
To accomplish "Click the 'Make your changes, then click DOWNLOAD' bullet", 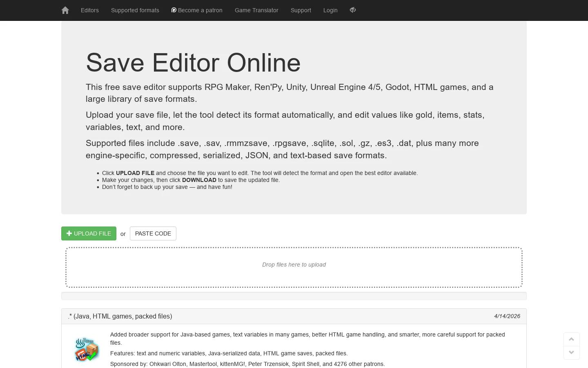I will click(191, 180).
